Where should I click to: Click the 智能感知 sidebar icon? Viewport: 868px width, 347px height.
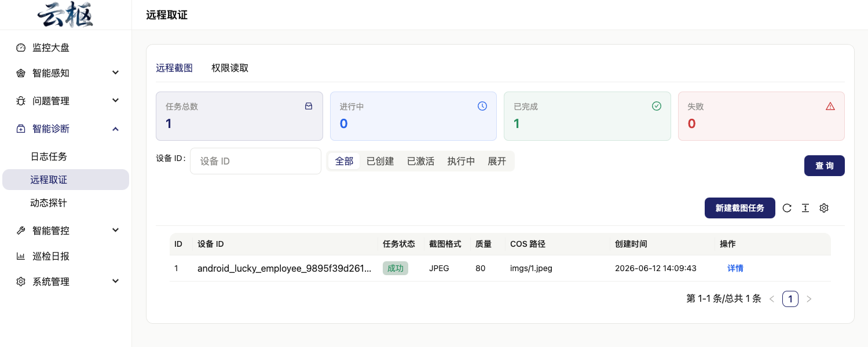click(x=21, y=74)
